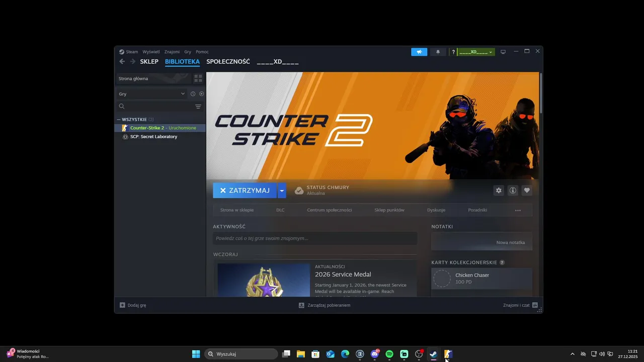This screenshot has width=644, height=362.
Task: Open Strona w sklepie link
Action: [x=237, y=210]
